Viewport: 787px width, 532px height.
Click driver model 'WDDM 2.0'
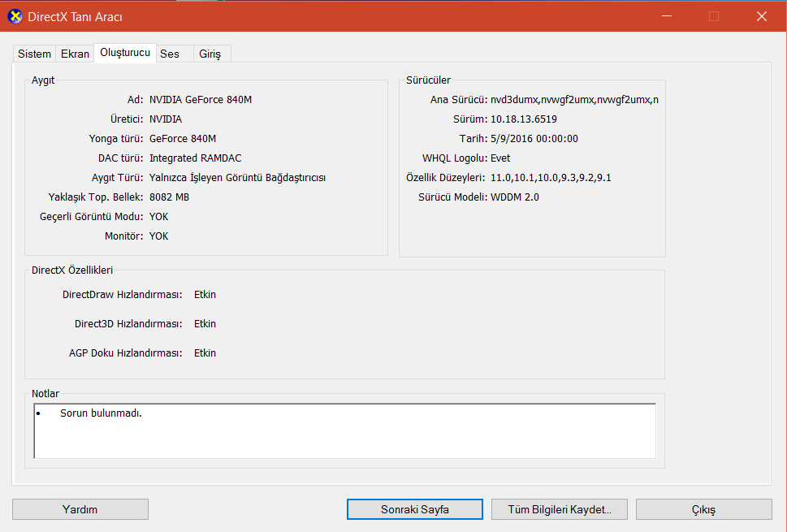point(514,197)
